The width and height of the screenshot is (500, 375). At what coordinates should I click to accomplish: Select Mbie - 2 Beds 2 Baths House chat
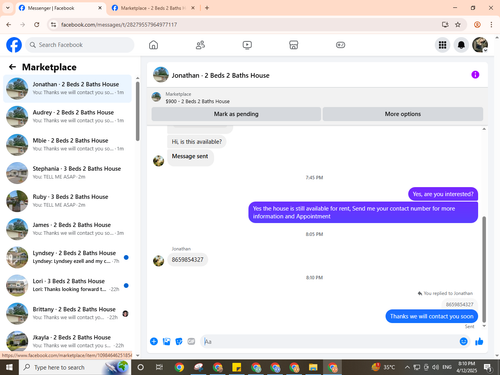click(67, 145)
